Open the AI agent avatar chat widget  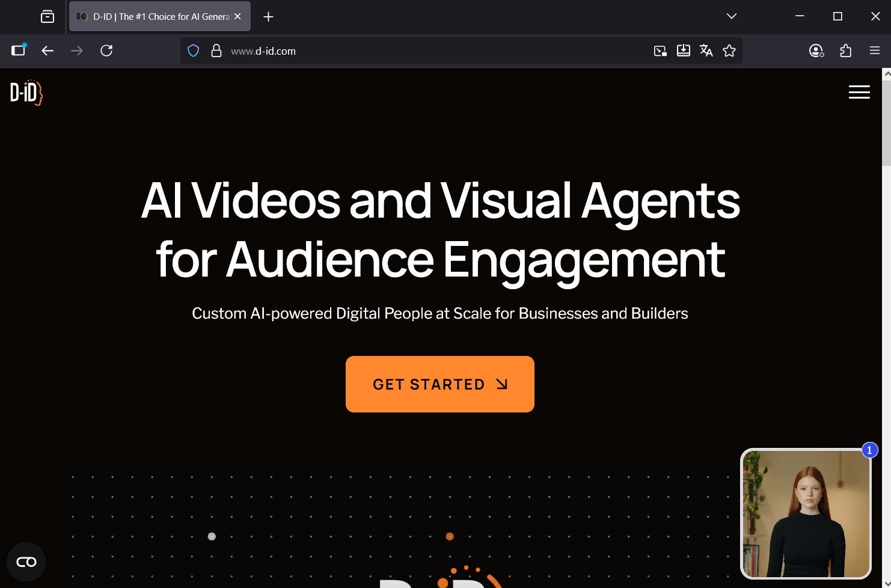pos(806,515)
